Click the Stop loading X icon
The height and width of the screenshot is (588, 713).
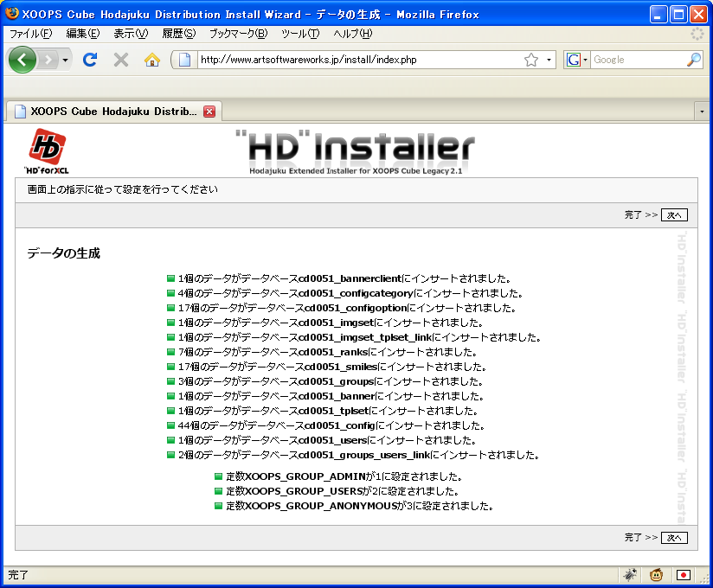[x=121, y=60]
